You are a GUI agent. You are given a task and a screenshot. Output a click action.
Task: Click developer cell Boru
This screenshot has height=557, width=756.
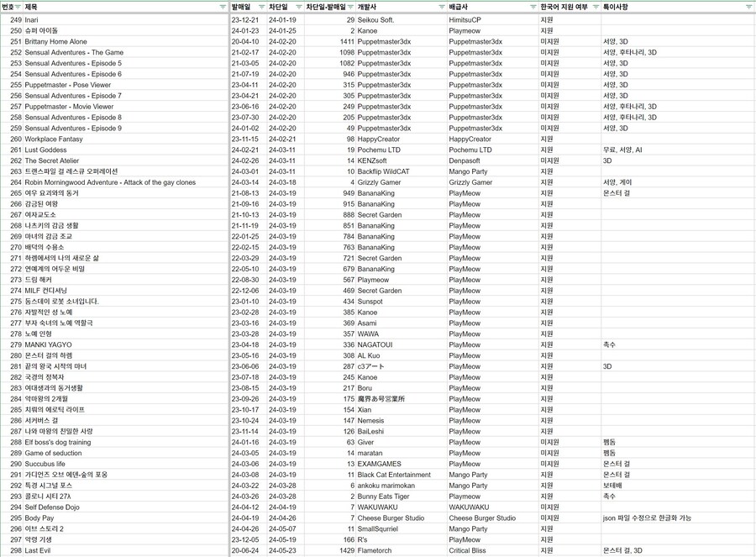tap(402, 388)
